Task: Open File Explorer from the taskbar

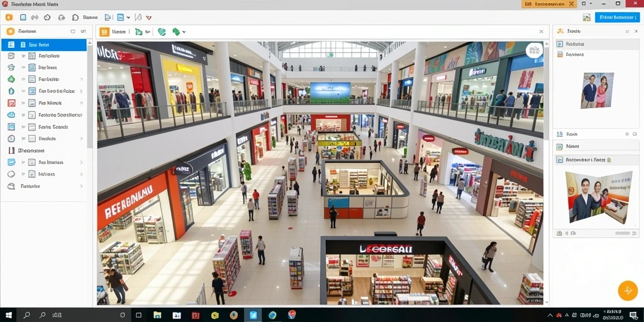Action: tap(157, 315)
